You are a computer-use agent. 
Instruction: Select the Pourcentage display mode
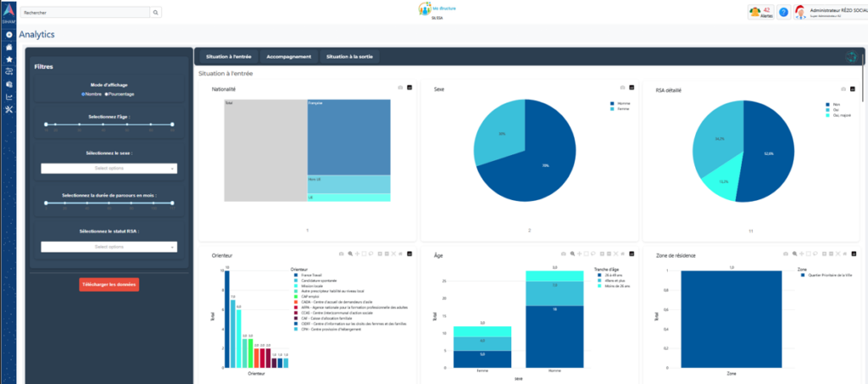[x=105, y=94]
